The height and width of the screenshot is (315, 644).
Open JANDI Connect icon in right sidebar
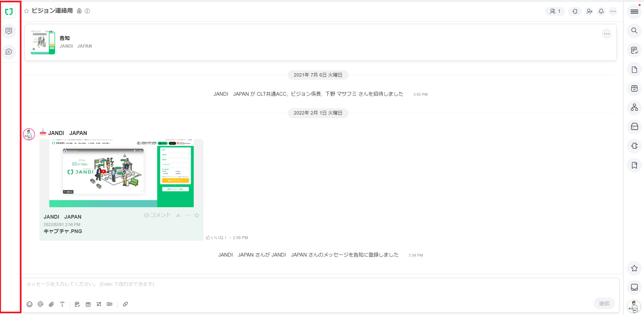click(634, 146)
